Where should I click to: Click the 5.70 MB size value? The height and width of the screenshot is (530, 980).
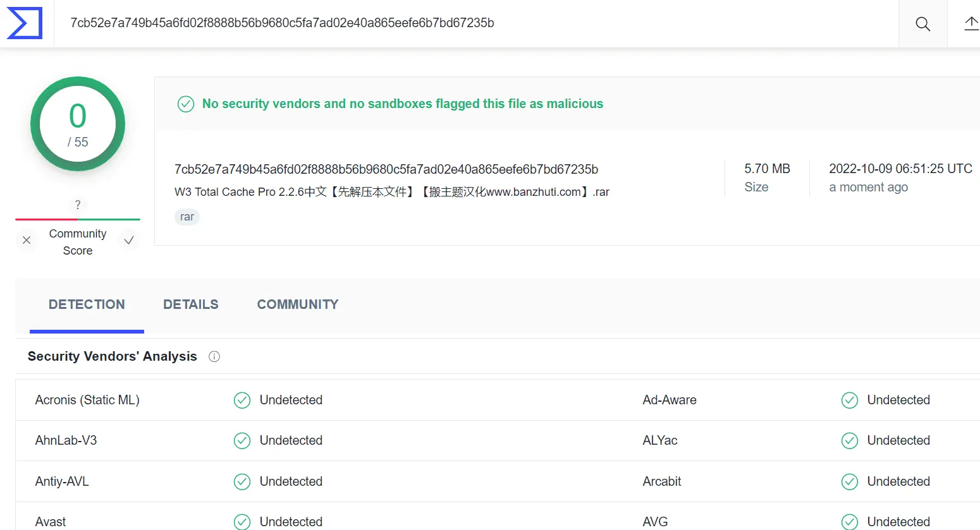(x=768, y=169)
